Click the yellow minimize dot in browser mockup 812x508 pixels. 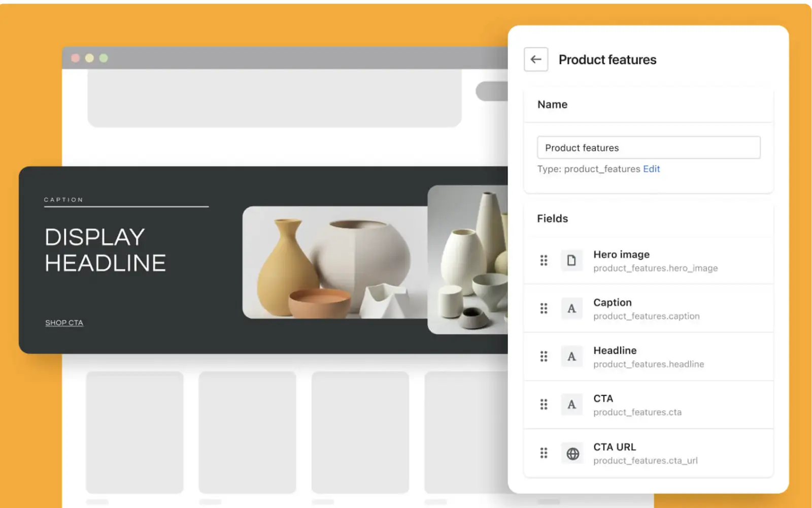coord(89,58)
